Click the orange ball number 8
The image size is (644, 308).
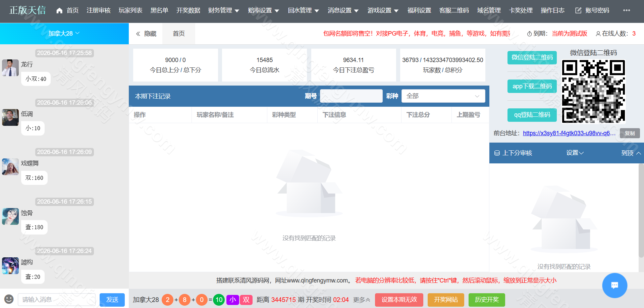[x=184, y=300]
